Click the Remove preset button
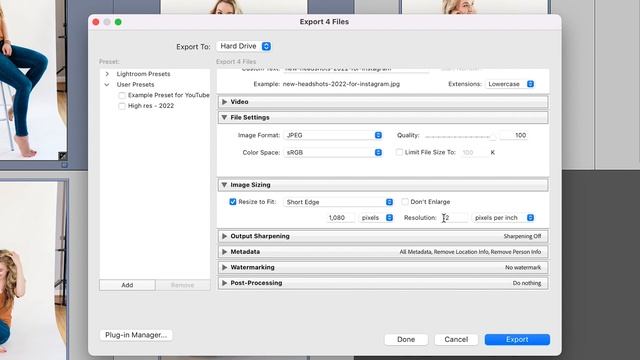Image resolution: width=640 pixels, height=360 pixels. (182, 285)
